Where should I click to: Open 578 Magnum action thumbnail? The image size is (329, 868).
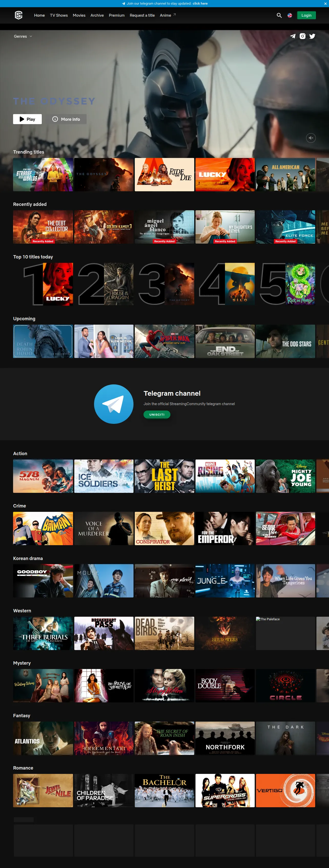[x=43, y=476]
